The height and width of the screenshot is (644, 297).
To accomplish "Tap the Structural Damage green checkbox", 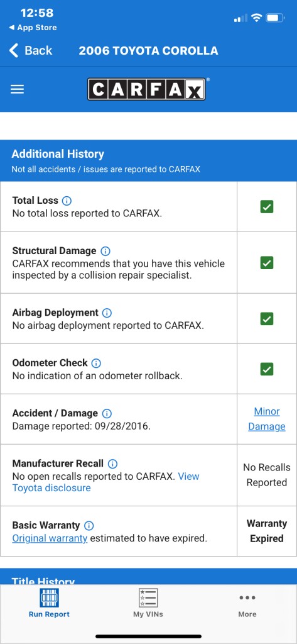I will click(x=267, y=263).
